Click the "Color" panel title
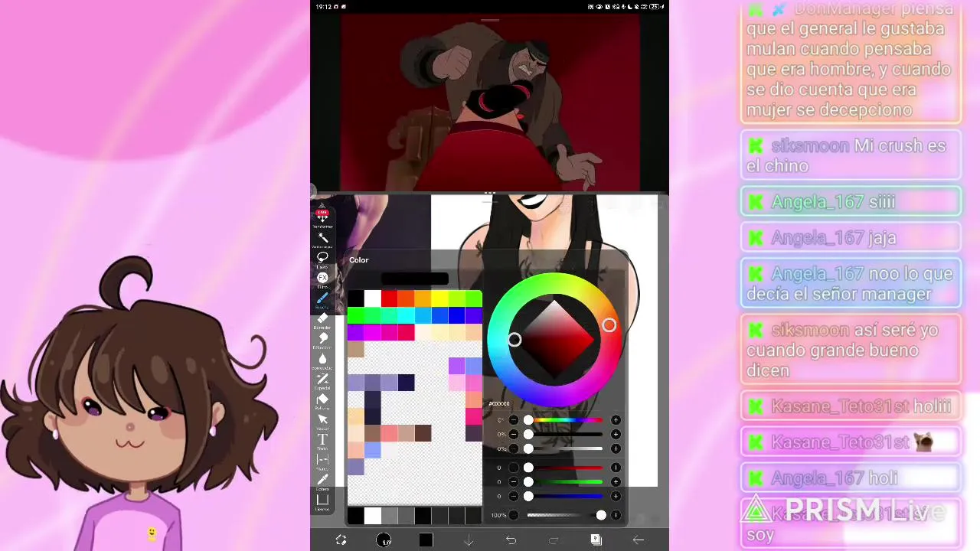Image resolution: width=980 pixels, height=551 pixels. (x=359, y=260)
